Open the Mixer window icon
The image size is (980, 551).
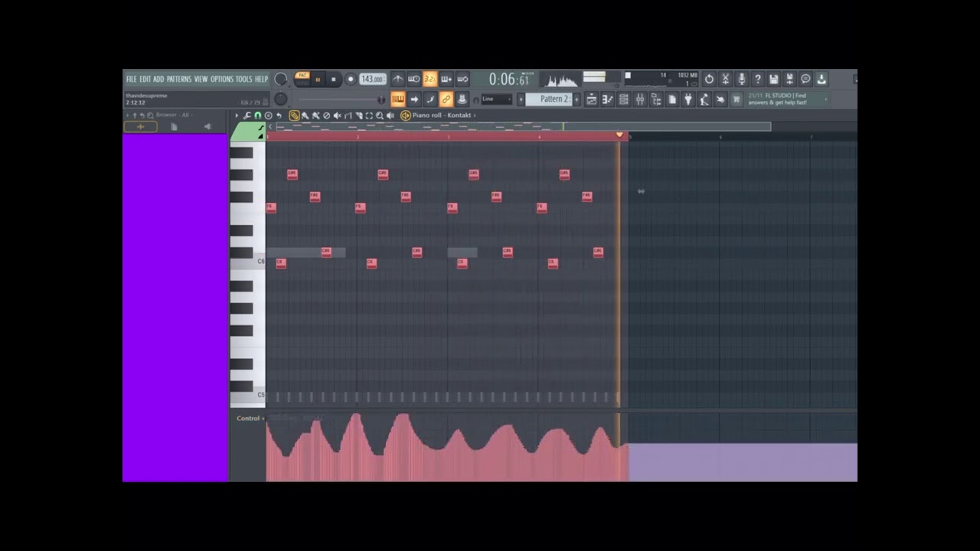coord(640,99)
